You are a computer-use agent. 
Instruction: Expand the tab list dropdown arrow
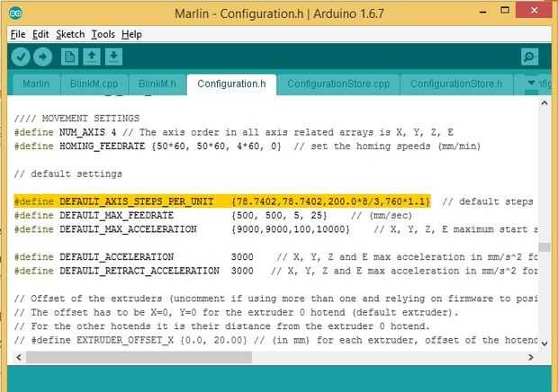tap(531, 83)
